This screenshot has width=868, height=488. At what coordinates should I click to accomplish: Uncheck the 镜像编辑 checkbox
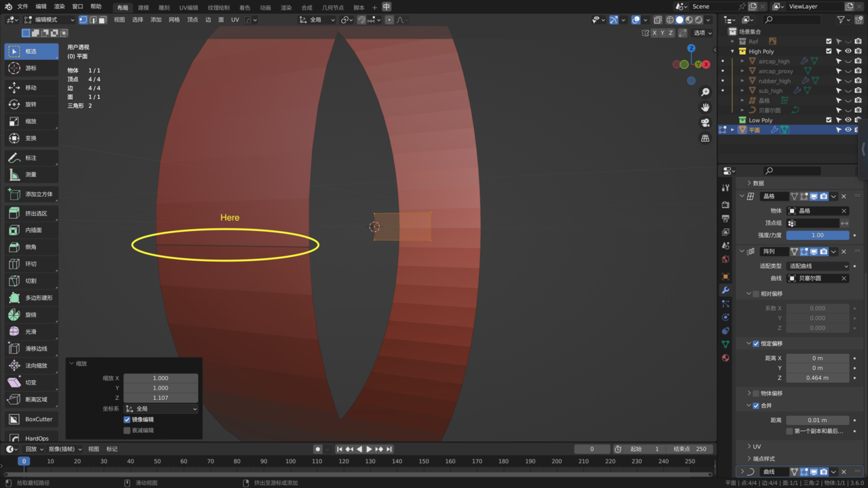(127, 420)
